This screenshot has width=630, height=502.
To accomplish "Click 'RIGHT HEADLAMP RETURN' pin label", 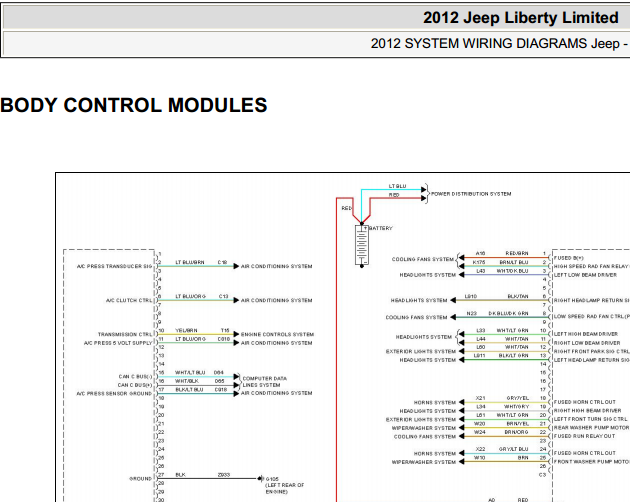I will coord(591,300).
